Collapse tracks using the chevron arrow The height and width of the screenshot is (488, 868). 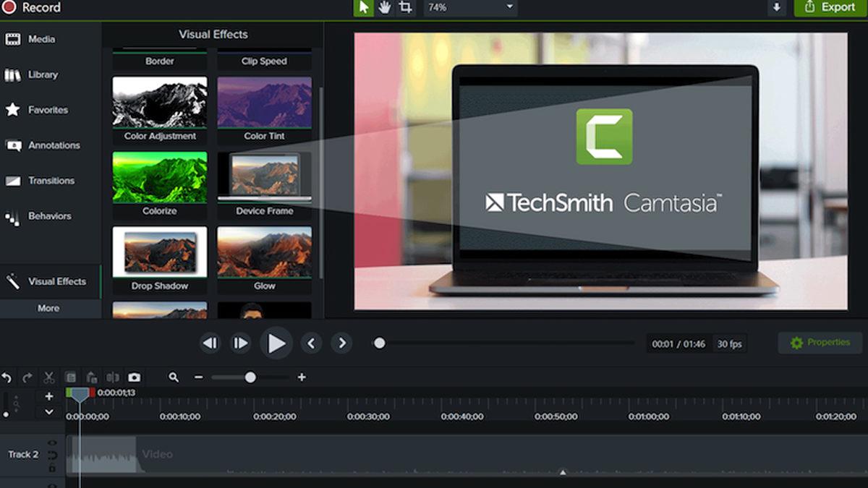pyautogui.click(x=48, y=412)
